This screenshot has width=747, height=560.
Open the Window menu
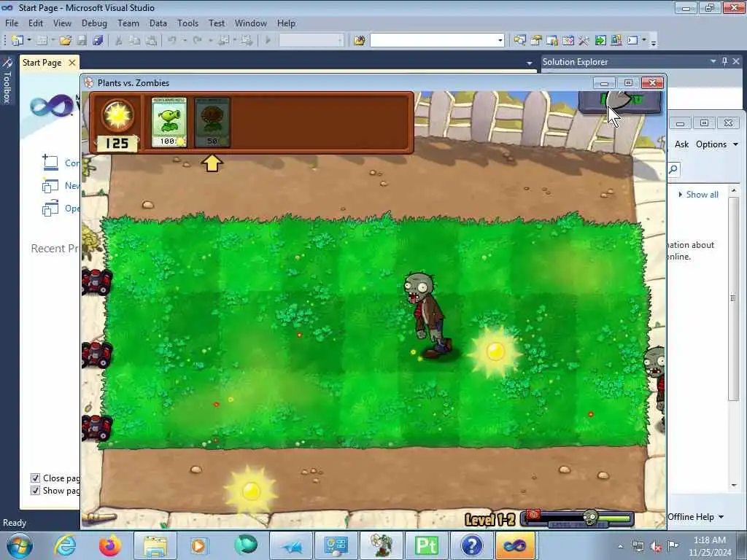tap(251, 23)
